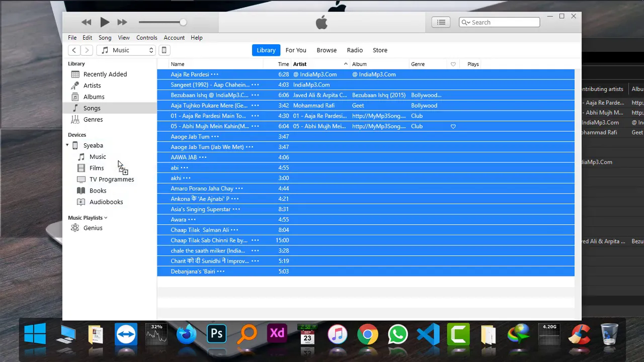Image resolution: width=644 pixels, height=362 pixels.
Task: Open more options for Aaja Re Pardesi
Action: tap(215, 74)
